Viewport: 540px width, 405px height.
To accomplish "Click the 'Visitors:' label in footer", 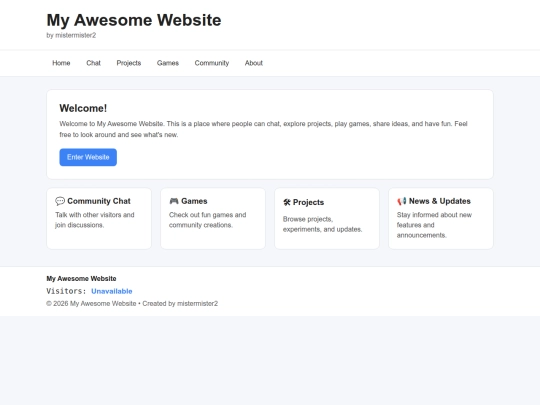I will [x=66, y=291].
